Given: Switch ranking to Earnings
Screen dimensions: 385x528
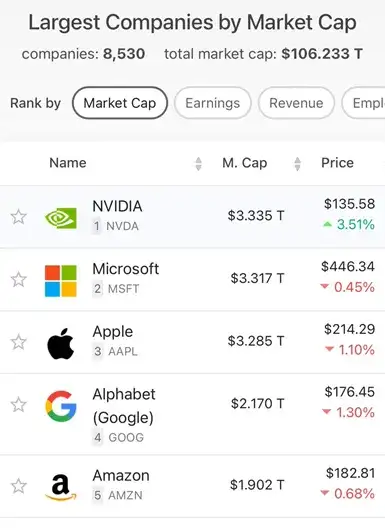Looking at the screenshot, I should tap(213, 103).
